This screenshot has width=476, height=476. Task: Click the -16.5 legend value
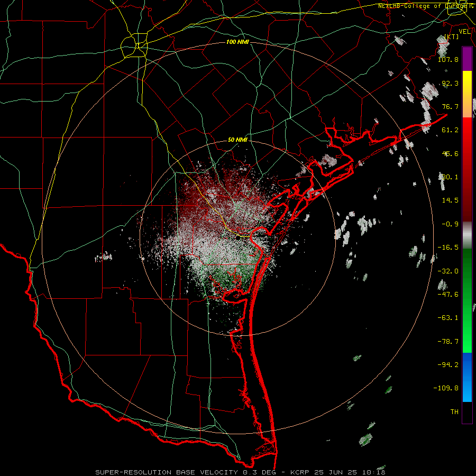pos(448,248)
